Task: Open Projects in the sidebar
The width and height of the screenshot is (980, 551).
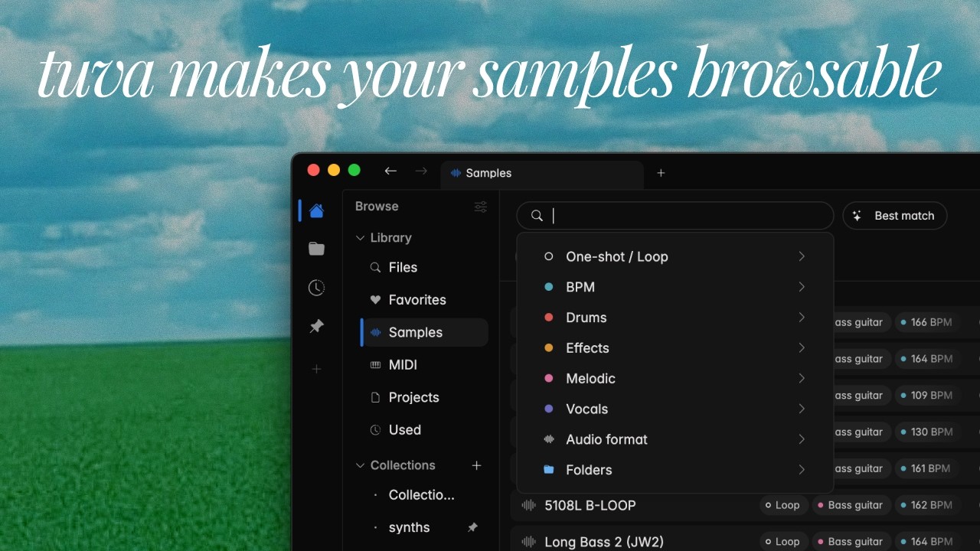Action: point(424,397)
